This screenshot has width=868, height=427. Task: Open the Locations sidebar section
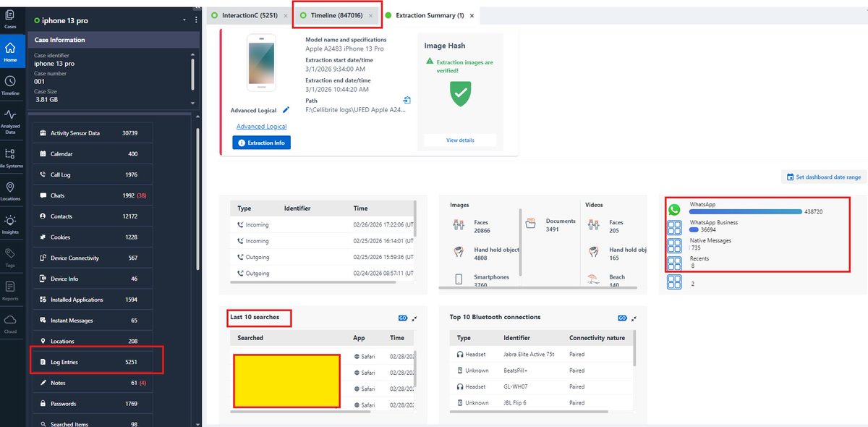pos(10,192)
